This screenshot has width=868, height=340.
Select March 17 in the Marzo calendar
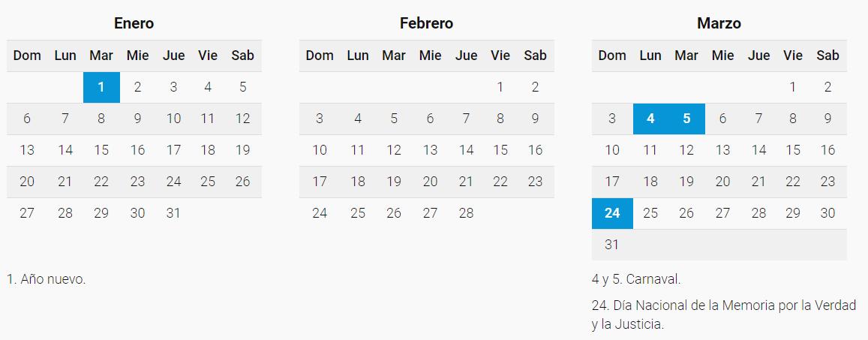(612, 182)
